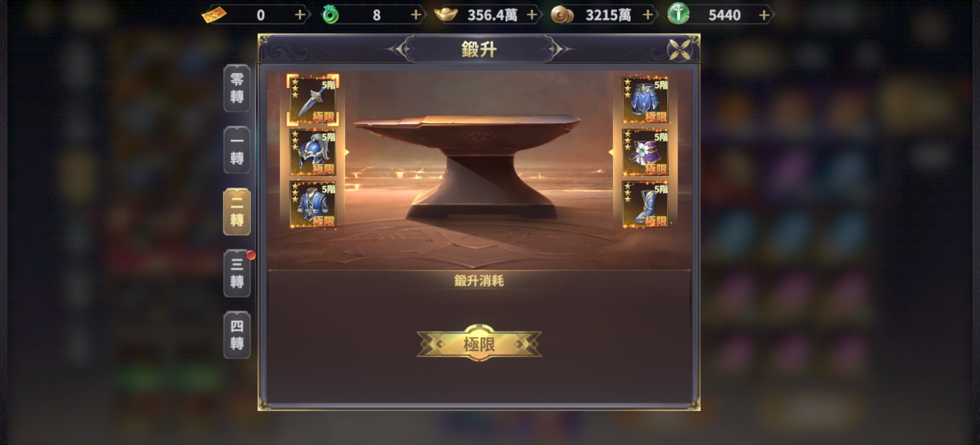Viewport: 980px width, 445px height.
Task: Close the 鍛升 forging window
Action: (679, 50)
